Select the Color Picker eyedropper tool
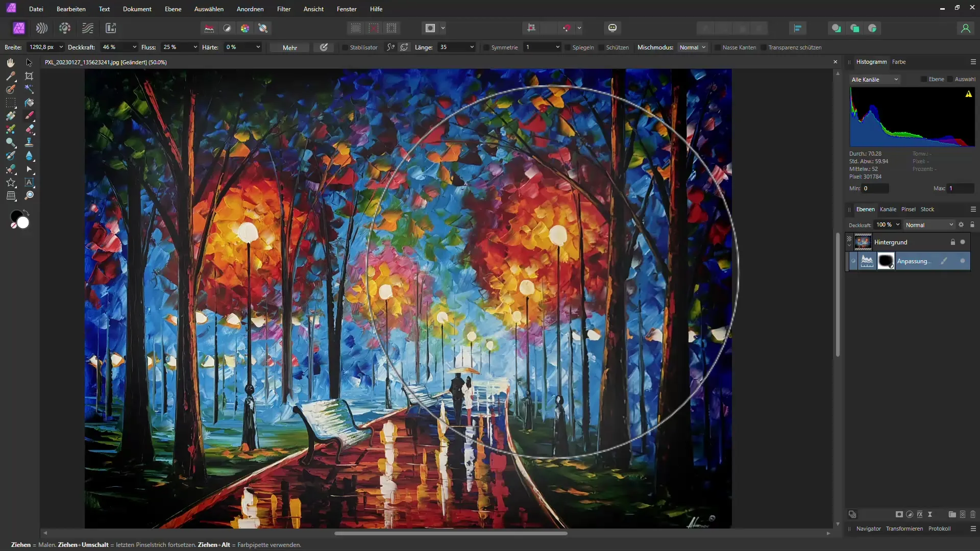Image resolution: width=980 pixels, height=551 pixels. [10, 76]
